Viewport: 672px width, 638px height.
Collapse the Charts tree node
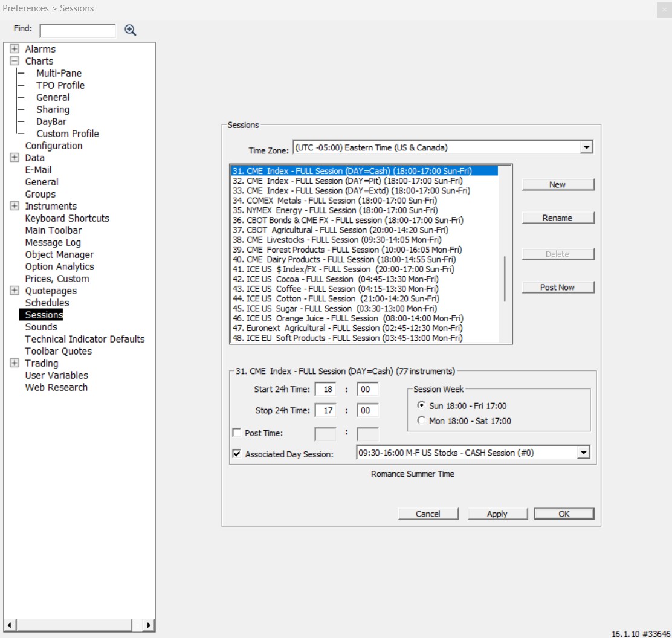pyautogui.click(x=14, y=61)
